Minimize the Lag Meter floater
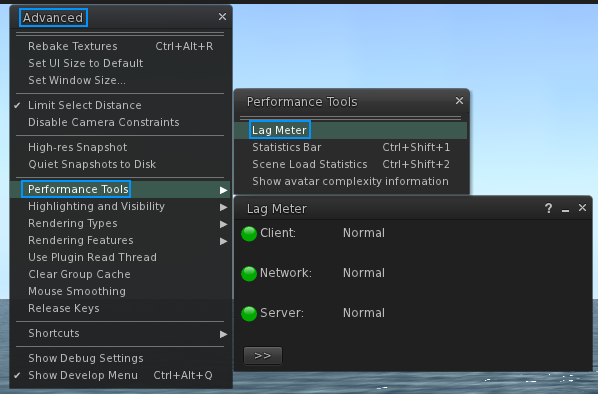The width and height of the screenshot is (598, 394). [565, 209]
